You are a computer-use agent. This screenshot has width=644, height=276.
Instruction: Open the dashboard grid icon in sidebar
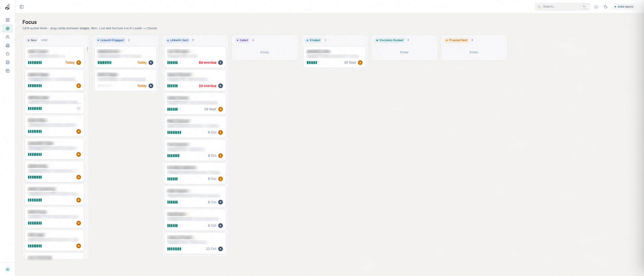[8, 20]
